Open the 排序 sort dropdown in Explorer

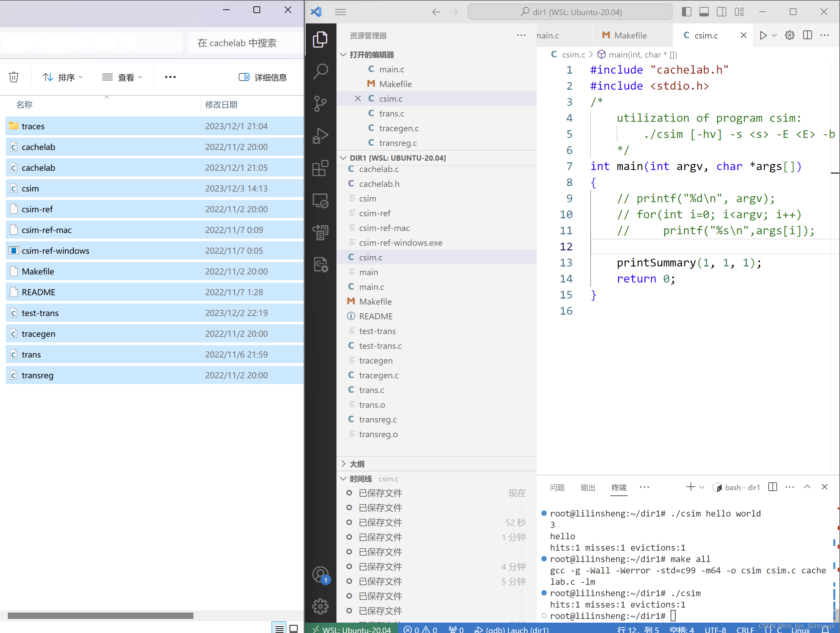click(63, 77)
